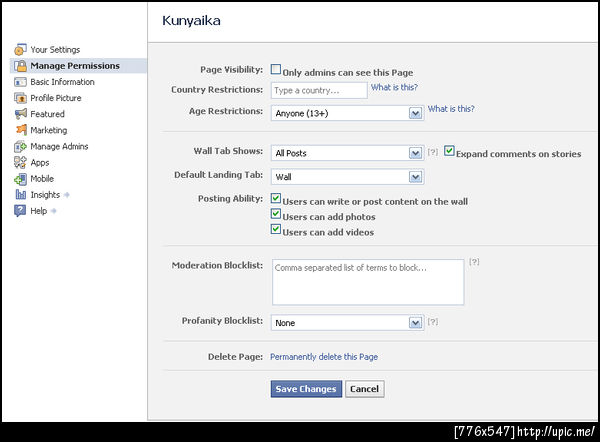Open Your Settings section
Image resolution: width=600 pixels, height=442 pixels.
click(x=55, y=50)
